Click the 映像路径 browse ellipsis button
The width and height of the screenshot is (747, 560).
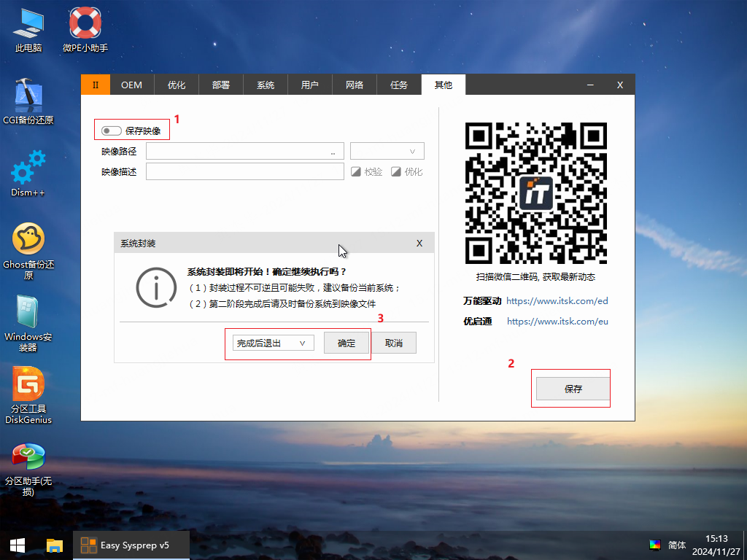(333, 152)
